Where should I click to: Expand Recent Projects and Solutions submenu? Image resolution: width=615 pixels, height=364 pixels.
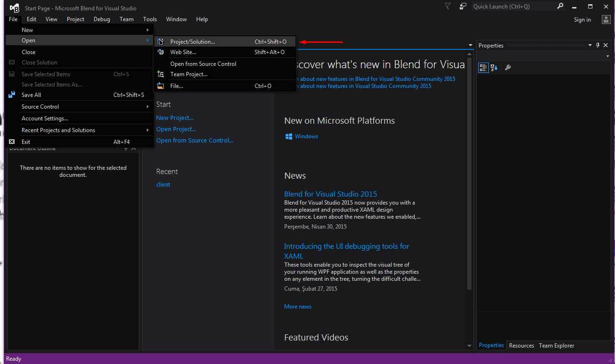[80, 130]
